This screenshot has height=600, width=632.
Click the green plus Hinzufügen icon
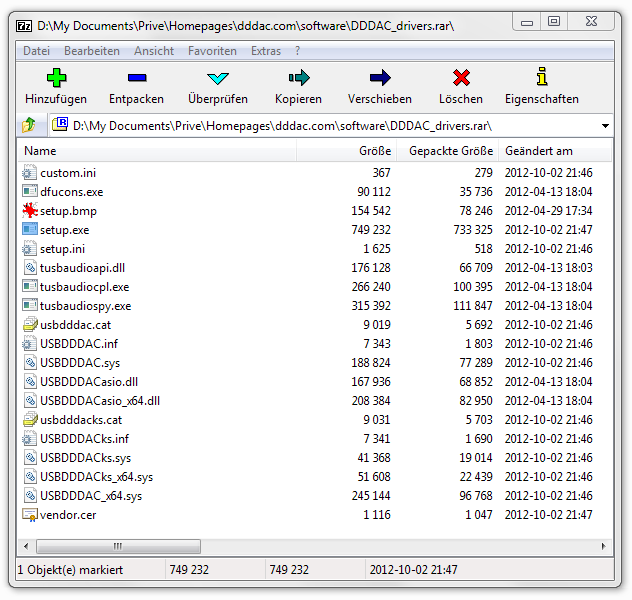(x=56, y=78)
